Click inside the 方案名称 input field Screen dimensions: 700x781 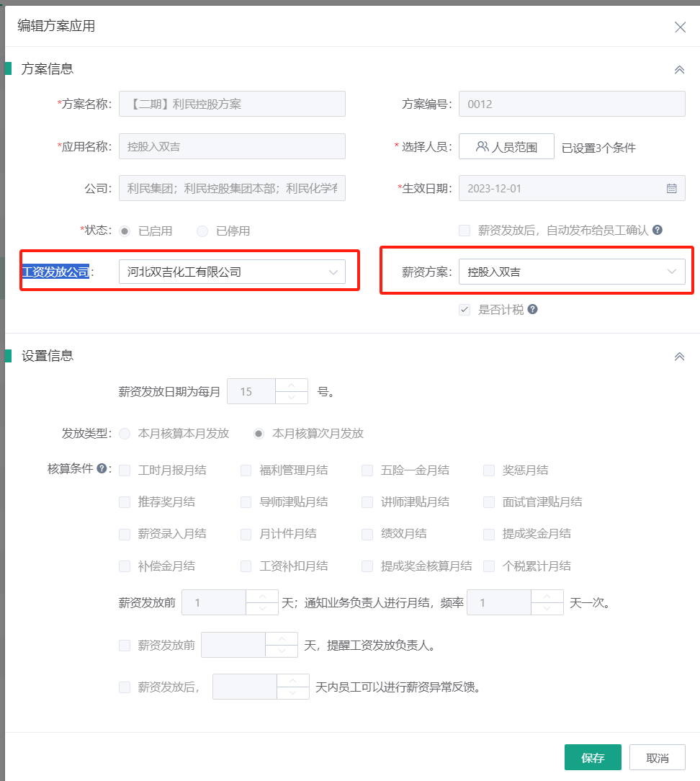point(230,103)
